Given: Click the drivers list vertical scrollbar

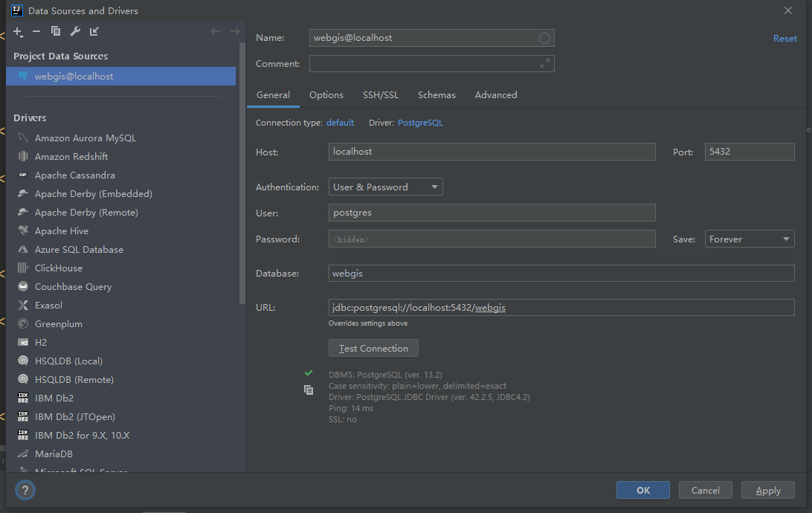Looking at the screenshot, I should click(242, 173).
